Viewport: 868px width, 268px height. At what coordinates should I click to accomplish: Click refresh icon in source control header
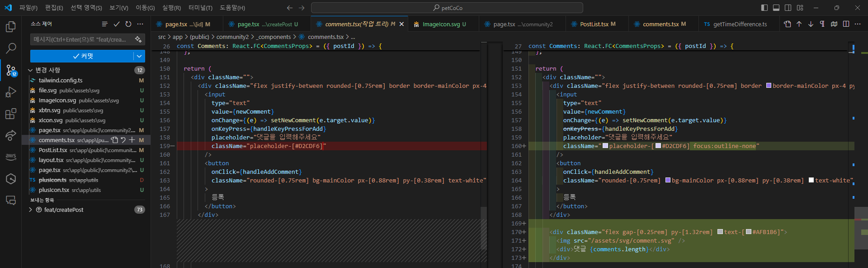(128, 24)
